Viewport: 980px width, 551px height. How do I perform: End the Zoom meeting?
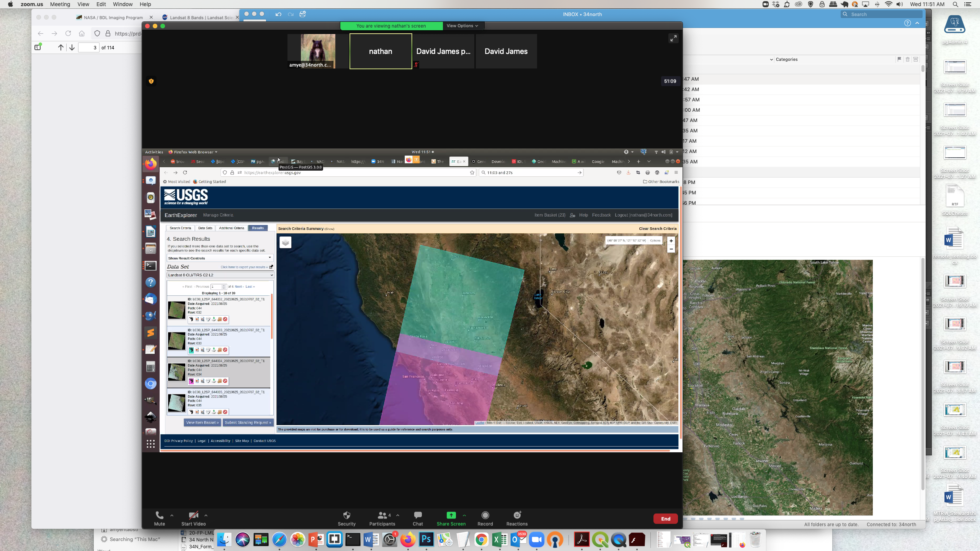click(x=666, y=519)
